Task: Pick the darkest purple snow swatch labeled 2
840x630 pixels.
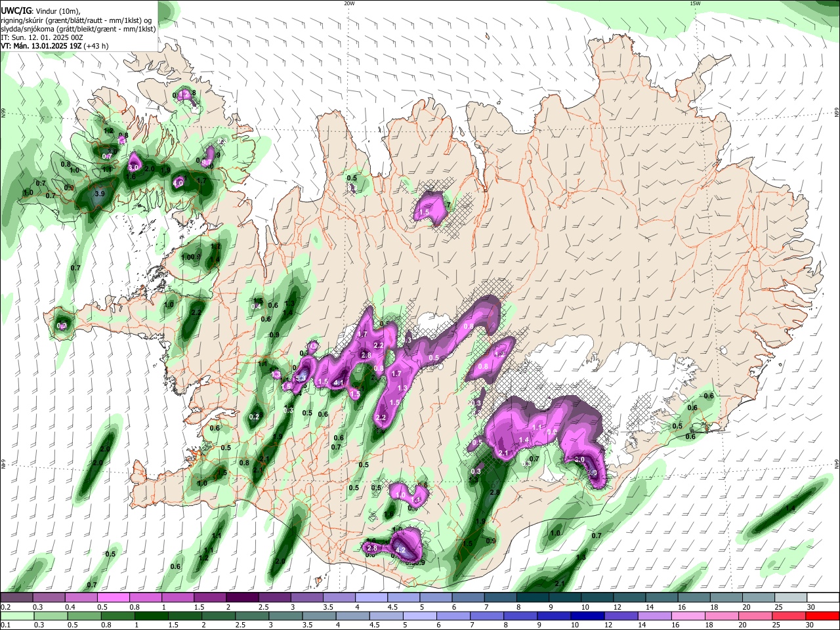Action: [241, 597]
